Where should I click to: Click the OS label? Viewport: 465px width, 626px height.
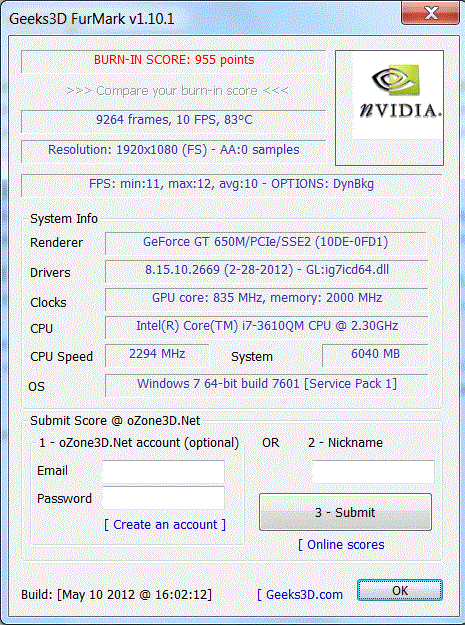(36, 386)
